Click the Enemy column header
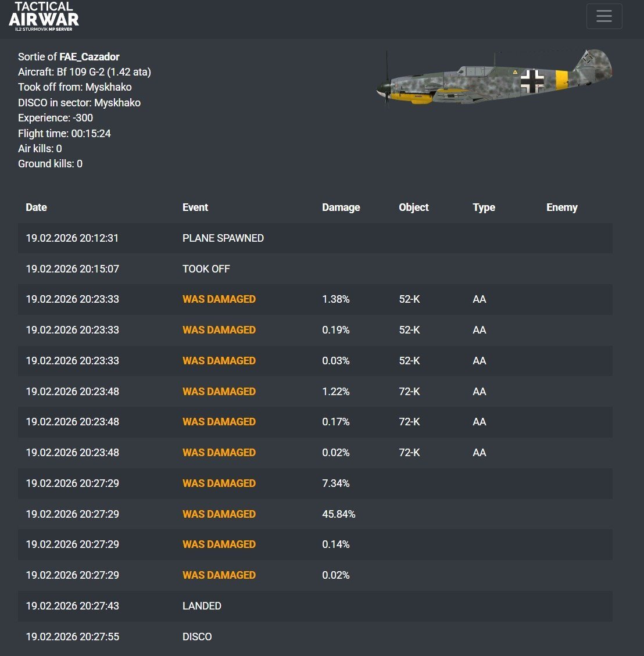This screenshot has height=656, width=644. pyautogui.click(x=561, y=207)
